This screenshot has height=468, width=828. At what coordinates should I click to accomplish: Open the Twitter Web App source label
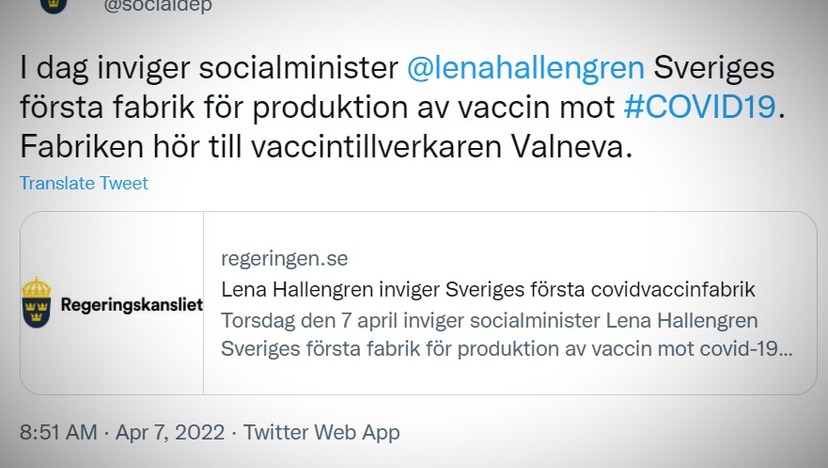coord(321,433)
